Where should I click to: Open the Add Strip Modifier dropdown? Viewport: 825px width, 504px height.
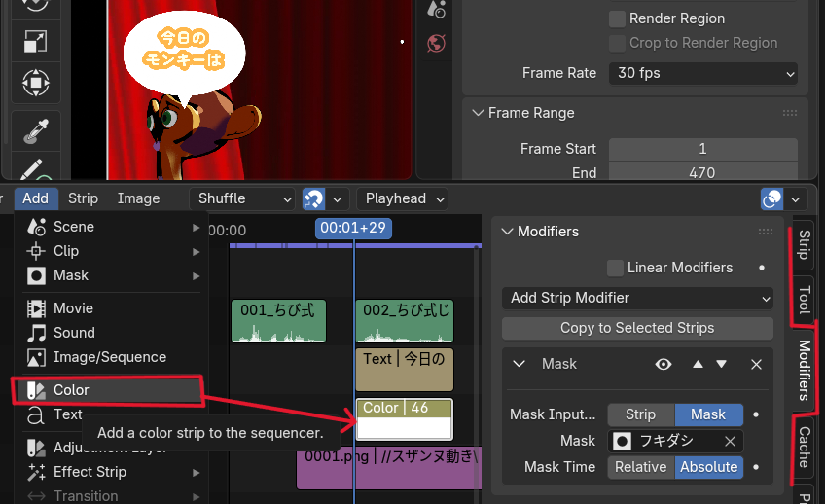[x=637, y=298]
